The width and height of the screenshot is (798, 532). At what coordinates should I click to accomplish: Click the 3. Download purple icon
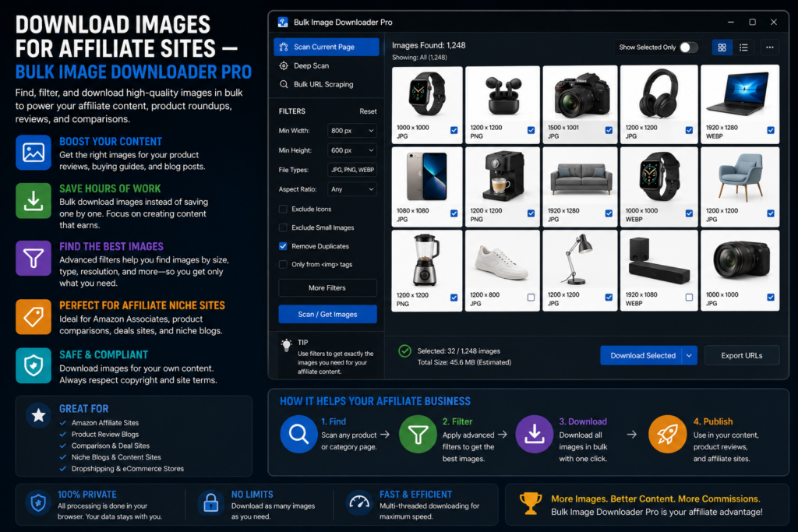click(x=535, y=435)
